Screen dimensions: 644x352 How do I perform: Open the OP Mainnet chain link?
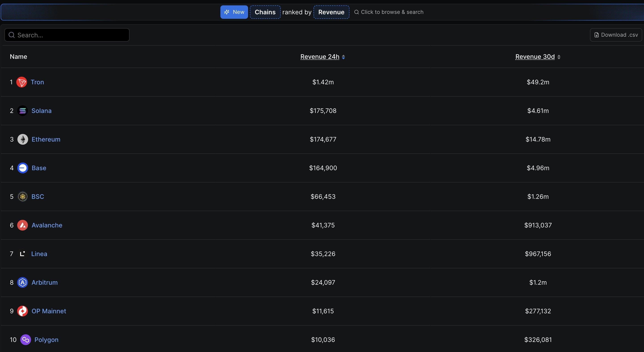click(x=49, y=311)
